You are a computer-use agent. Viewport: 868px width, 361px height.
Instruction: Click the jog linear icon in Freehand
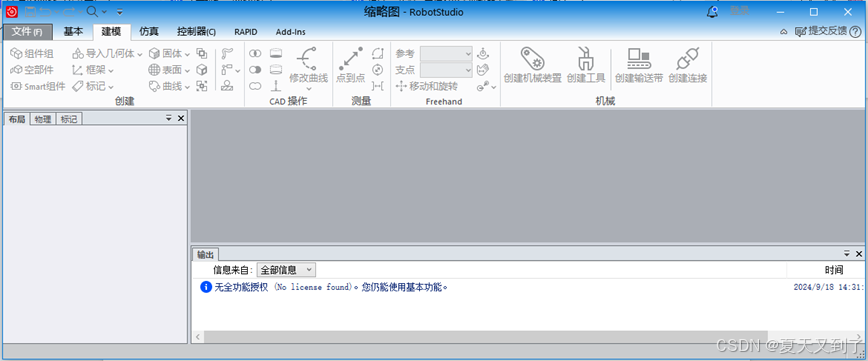pos(483,70)
